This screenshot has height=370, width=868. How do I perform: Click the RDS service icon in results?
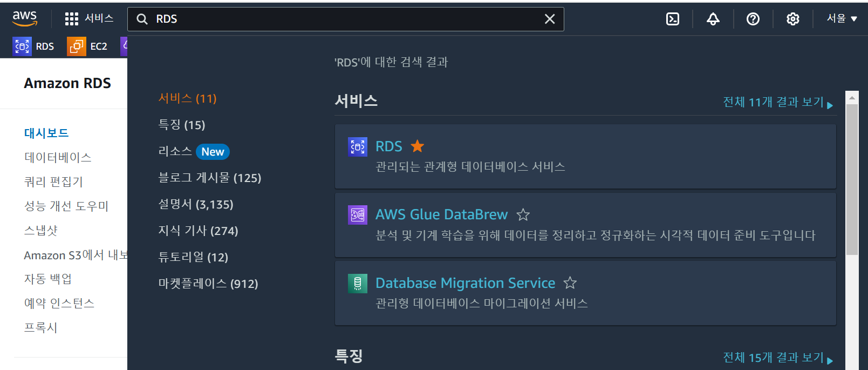(x=358, y=146)
